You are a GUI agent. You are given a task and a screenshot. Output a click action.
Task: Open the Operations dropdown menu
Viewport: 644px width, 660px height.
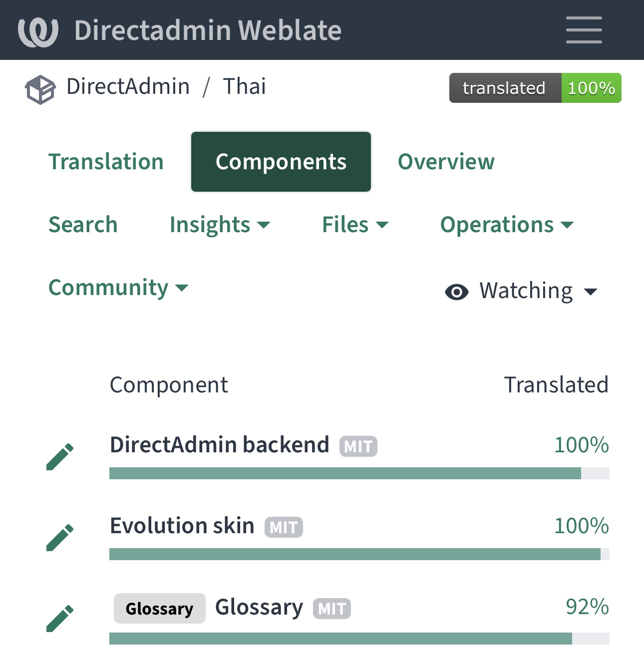coord(507,225)
